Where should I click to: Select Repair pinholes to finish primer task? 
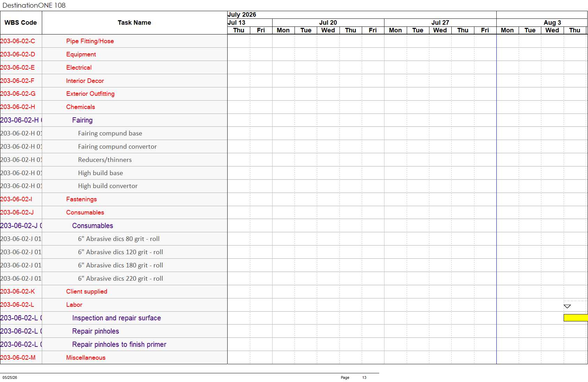[x=119, y=344]
